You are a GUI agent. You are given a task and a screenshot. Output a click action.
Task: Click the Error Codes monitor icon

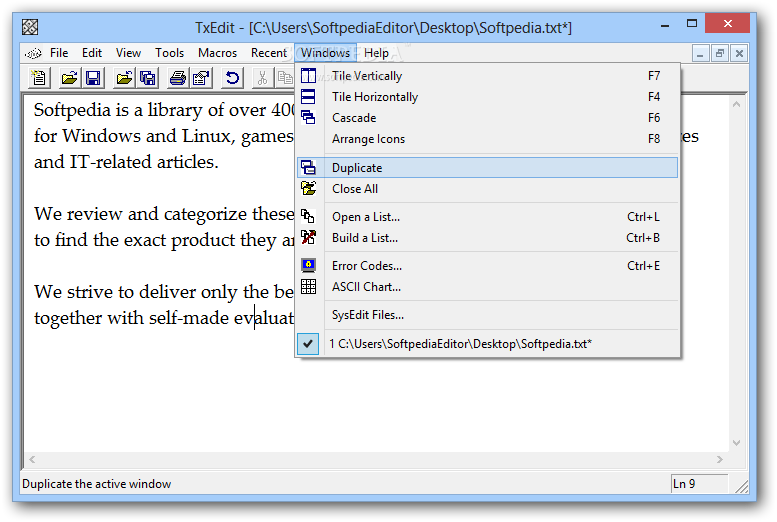pos(308,266)
